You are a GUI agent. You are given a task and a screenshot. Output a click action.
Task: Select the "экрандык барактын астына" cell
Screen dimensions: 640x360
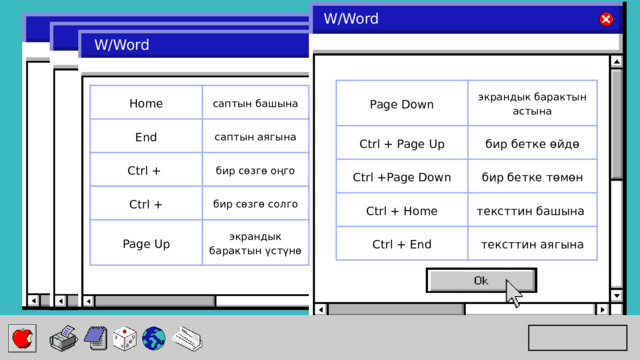[x=532, y=103]
